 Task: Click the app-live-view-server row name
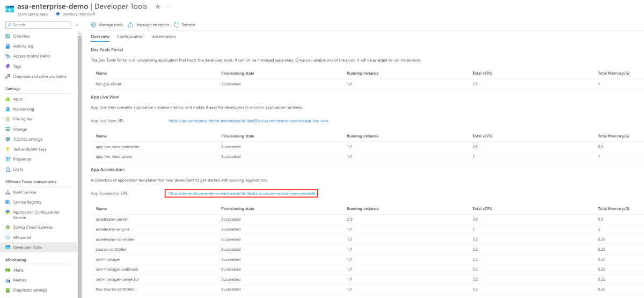point(114,157)
